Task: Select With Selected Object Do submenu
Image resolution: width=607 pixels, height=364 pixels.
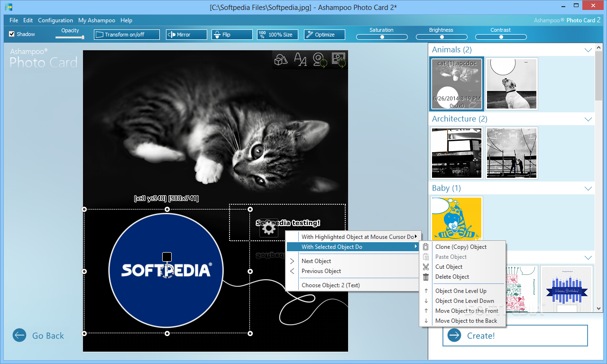Action: 353,247
